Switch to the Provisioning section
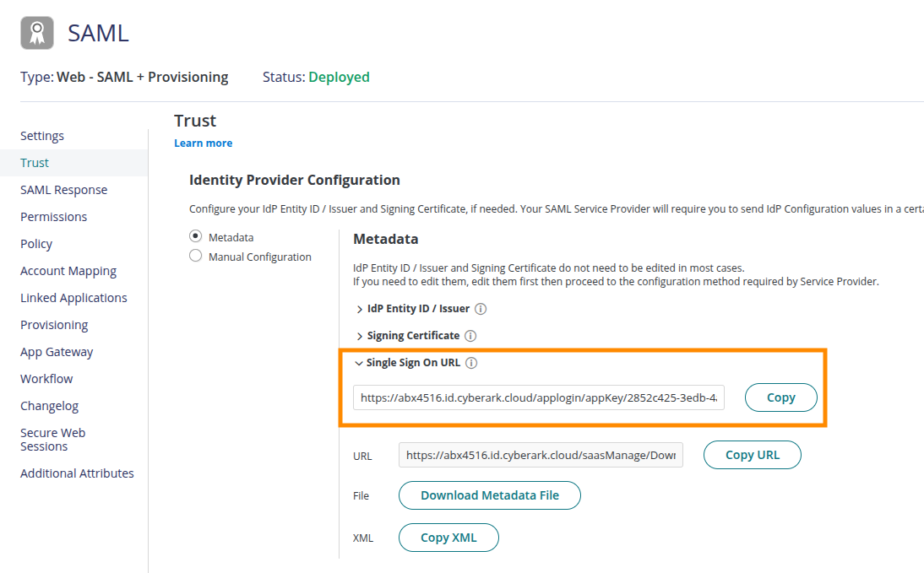Viewport: 924px width, 573px height. [54, 325]
